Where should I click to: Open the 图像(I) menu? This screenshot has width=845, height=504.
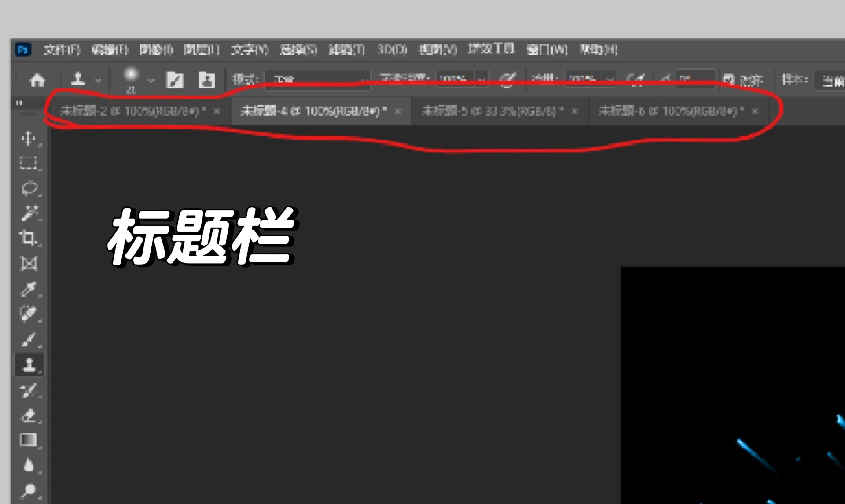[156, 50]
